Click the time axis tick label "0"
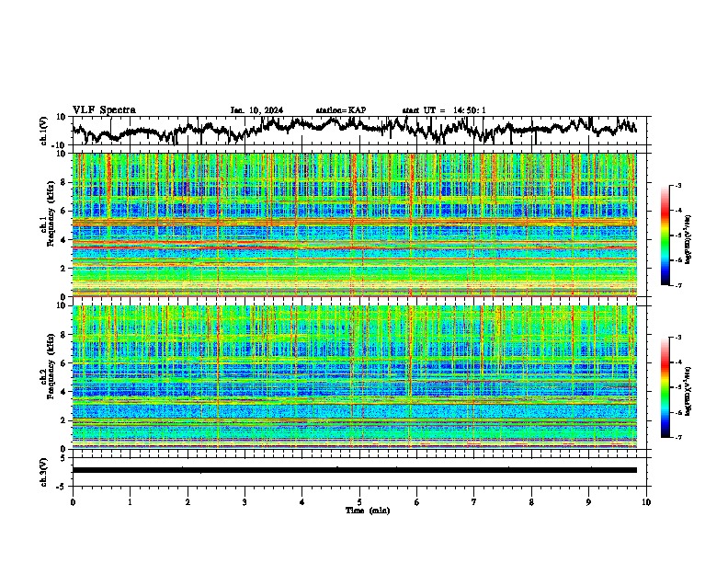 [73, 502]
